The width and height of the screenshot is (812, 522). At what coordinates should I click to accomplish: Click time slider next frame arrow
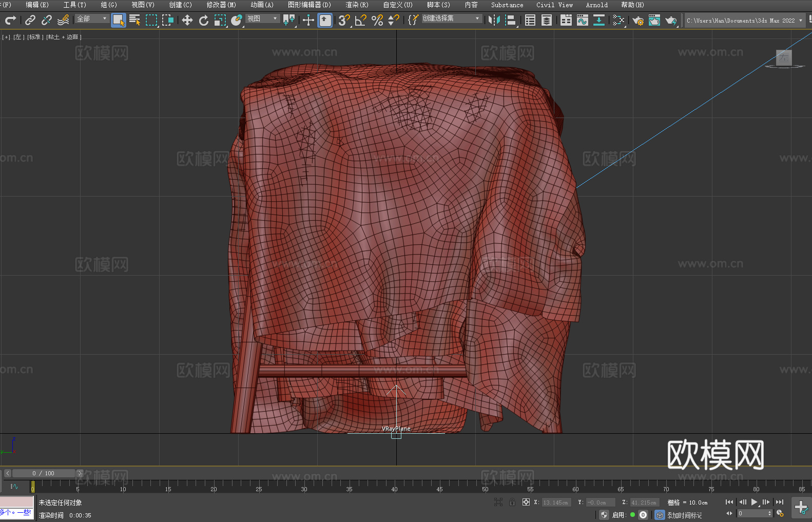(x=80, y=473)
